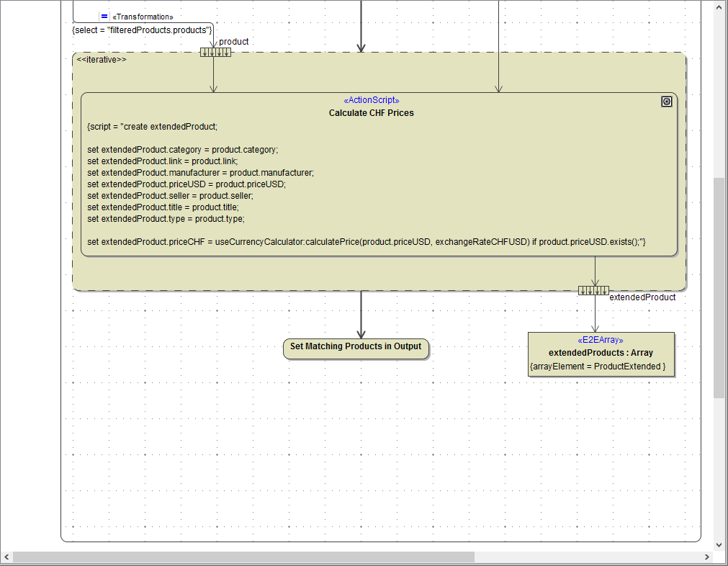Image resolution: width=728 pixels, height=566 pixels.
Task: Select the extendedProducts : Array node
Action: click(601, 353)
